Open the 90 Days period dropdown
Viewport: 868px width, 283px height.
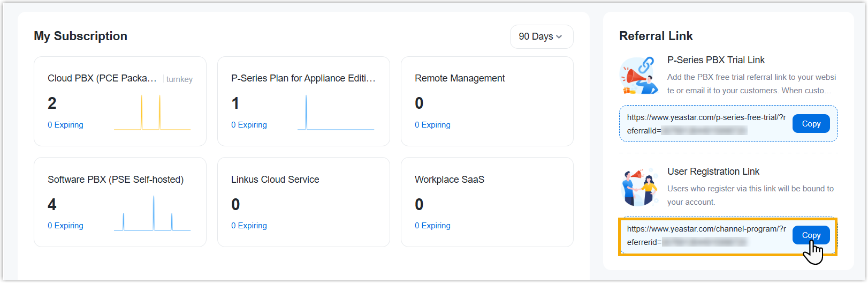click(x=541, y=36)
